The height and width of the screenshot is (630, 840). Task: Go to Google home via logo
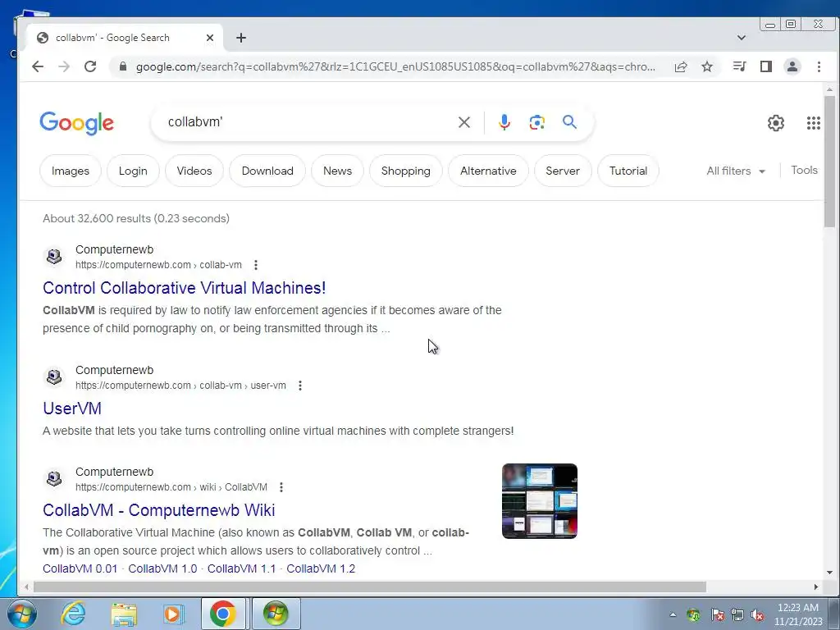point(76,123)
